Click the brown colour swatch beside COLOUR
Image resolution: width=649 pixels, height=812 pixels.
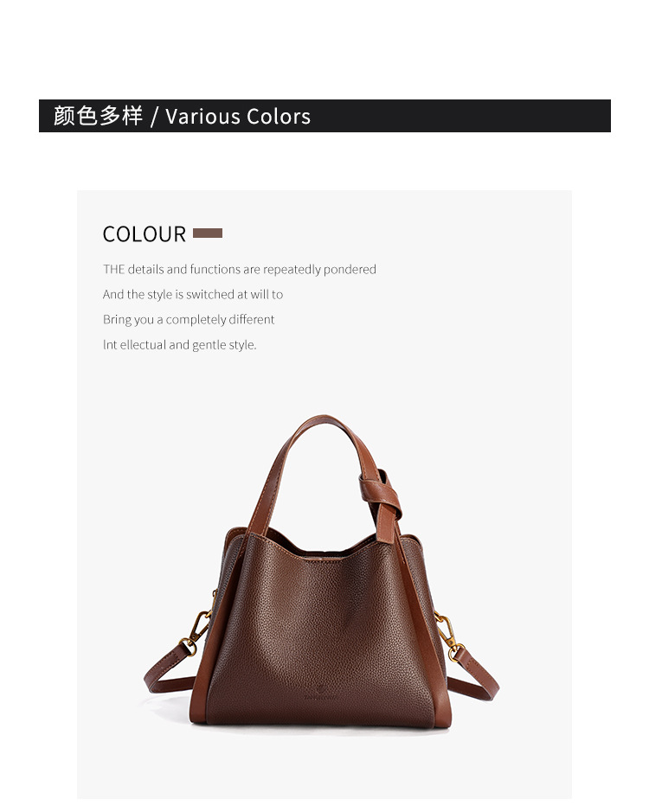click(208, 233)
